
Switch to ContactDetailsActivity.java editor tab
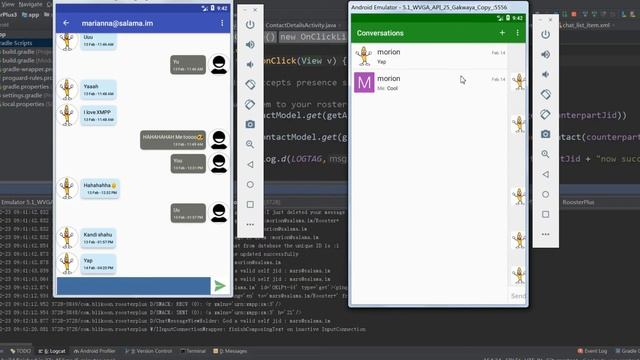[301, 25]
